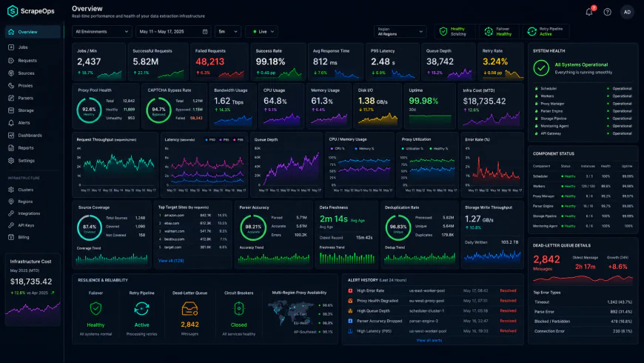Click the Parsers sidebar icon
This screenshot has width=644, height=363.
click(11, 98)
